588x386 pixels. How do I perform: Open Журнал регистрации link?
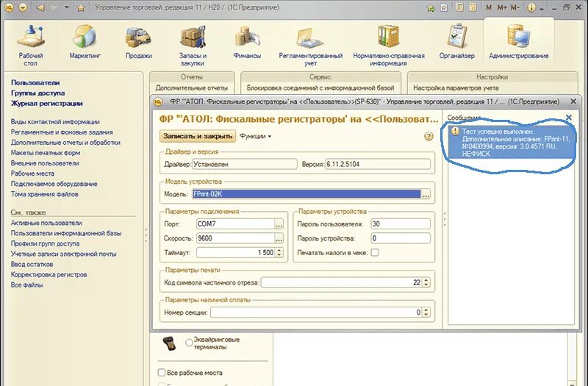(x=47, y=104)
